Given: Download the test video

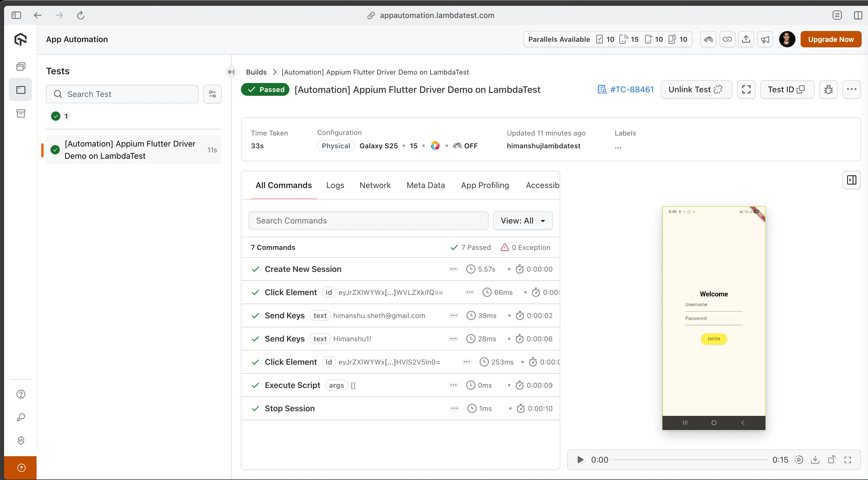Looking at the screenshot, I should (x=815, y=460).
